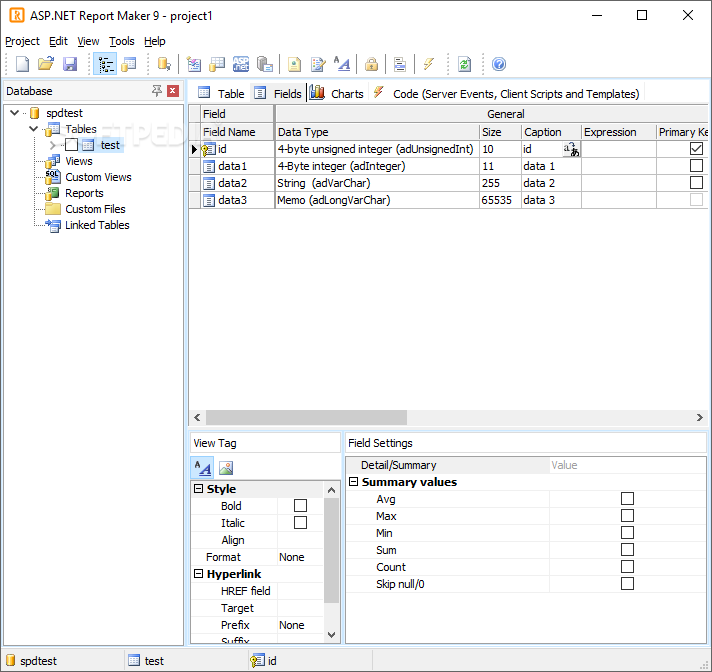712x672 pixels.
Task: Toggle Primary Key checkbox for id field
Action: (696, 148)
